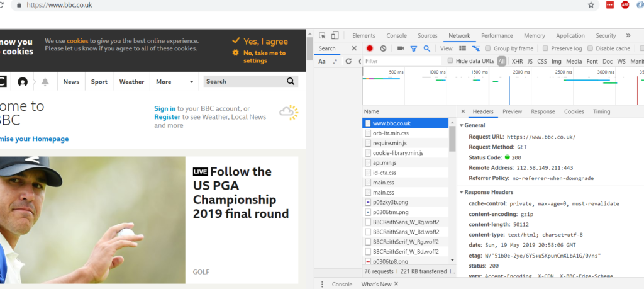Open US PGA Championship headline

pyautogui.click(x=241, y=193)
